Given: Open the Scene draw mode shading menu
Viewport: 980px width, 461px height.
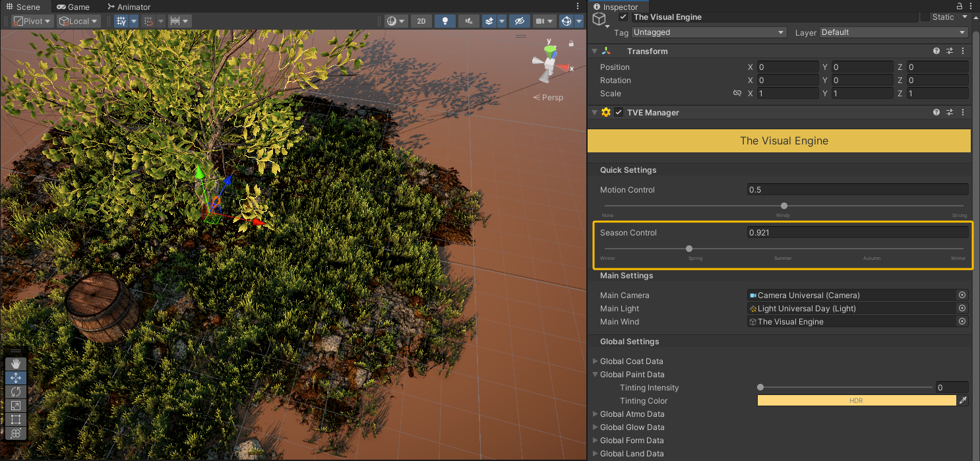Looking at the screenshot, I should pyautogui.click(x=396, y=21).
